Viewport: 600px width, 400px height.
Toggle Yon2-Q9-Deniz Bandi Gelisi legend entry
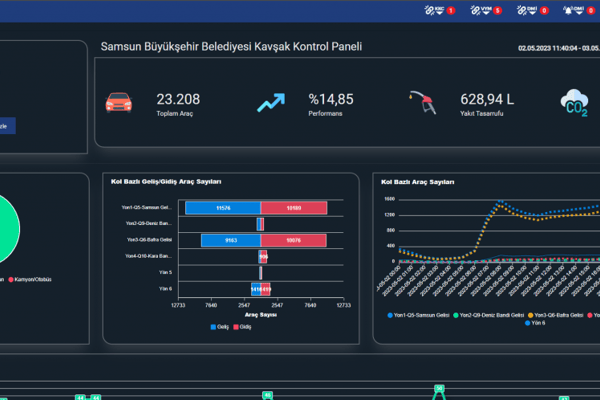click(489, 315)
